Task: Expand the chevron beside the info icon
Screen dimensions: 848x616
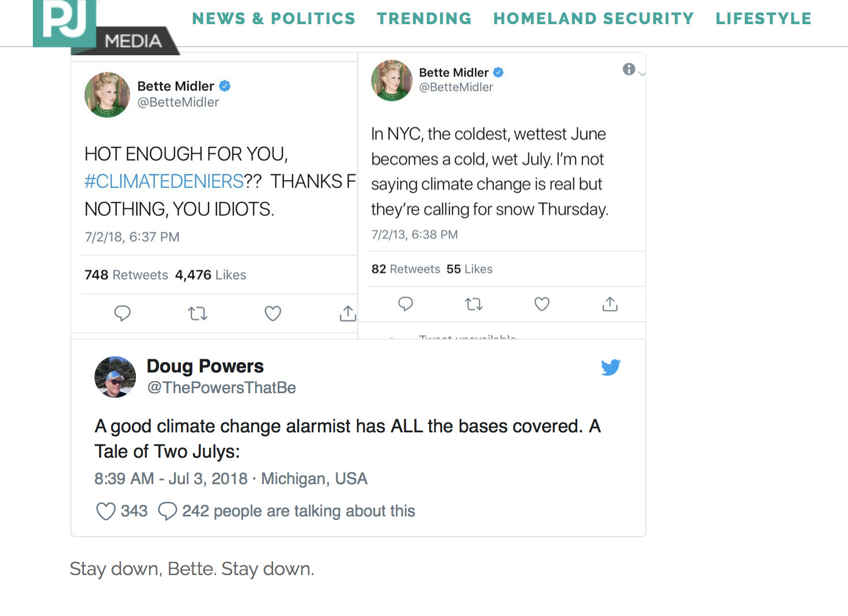Action: pos(642,74)
